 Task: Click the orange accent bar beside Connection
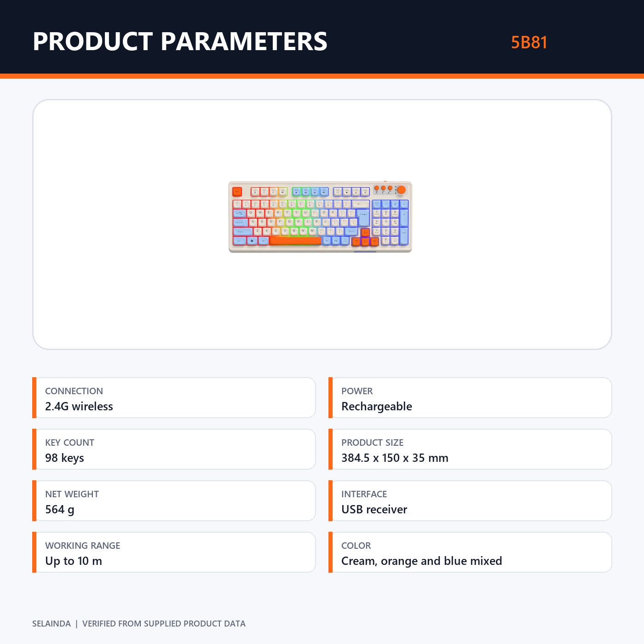pyautogui.click(x=34, y=398)
